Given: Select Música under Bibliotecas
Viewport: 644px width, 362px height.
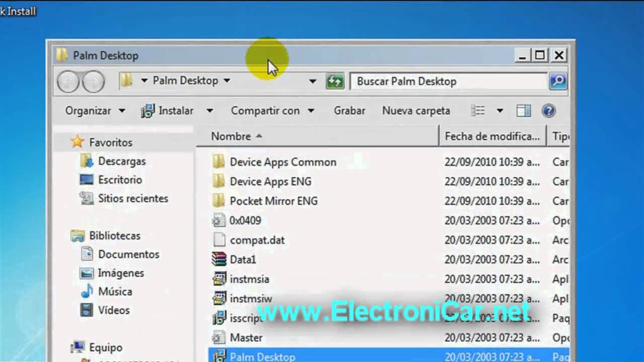Looking at the screenshot, I should pyautogui.click(x=115, y=291).
